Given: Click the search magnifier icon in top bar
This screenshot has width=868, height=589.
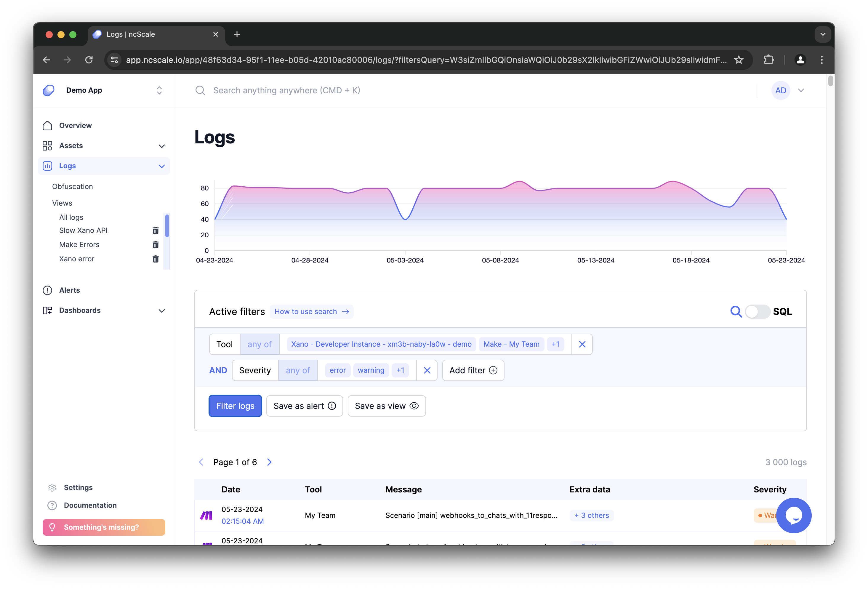Looking at the screenshot, I should point(201,90).
